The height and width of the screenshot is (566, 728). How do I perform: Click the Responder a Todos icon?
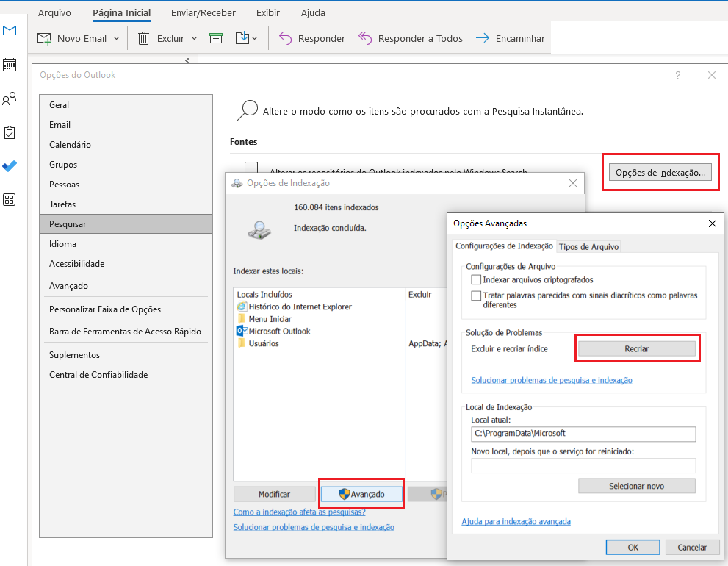tap(365, 38)
